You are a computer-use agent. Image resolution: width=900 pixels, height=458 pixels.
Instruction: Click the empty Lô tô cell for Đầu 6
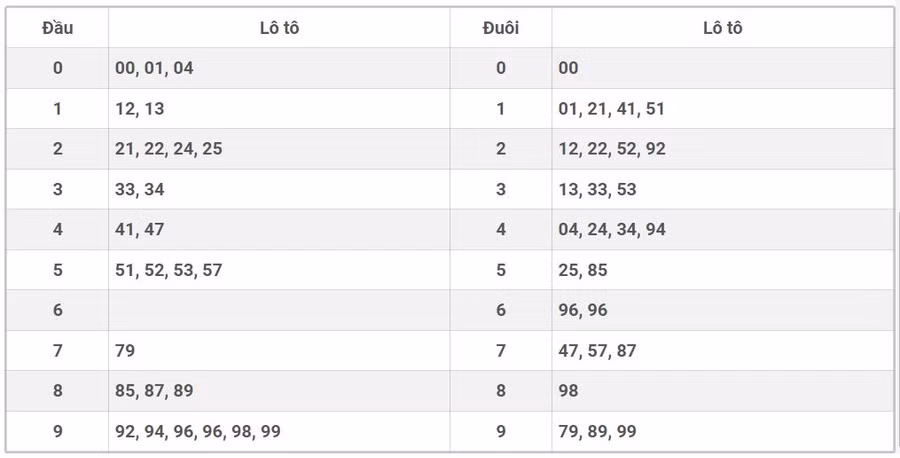279,310
